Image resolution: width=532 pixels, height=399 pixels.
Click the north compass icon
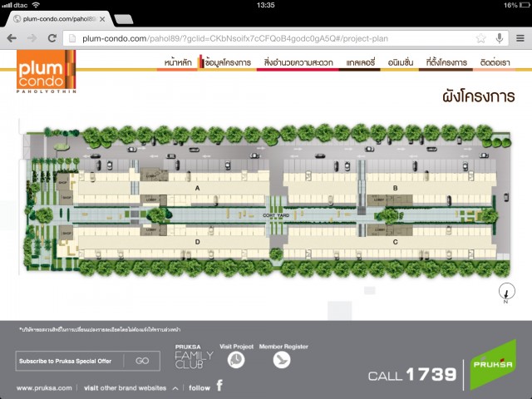(506, 292)
